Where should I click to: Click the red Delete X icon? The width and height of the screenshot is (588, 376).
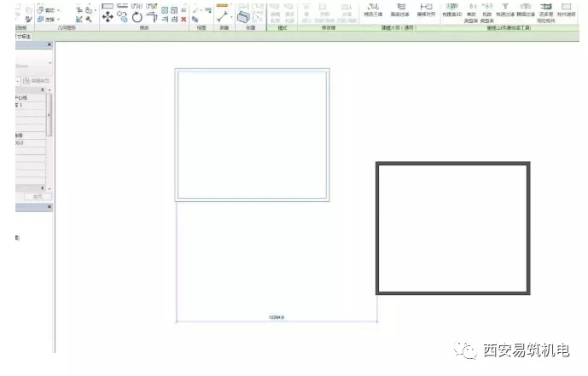pyautogui.click(x=183, y=19)
